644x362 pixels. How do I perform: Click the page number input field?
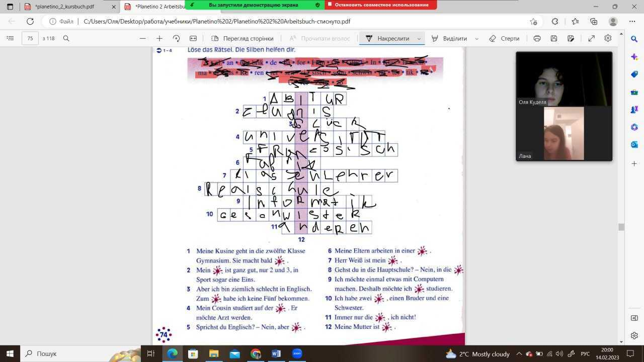point(30,38)
